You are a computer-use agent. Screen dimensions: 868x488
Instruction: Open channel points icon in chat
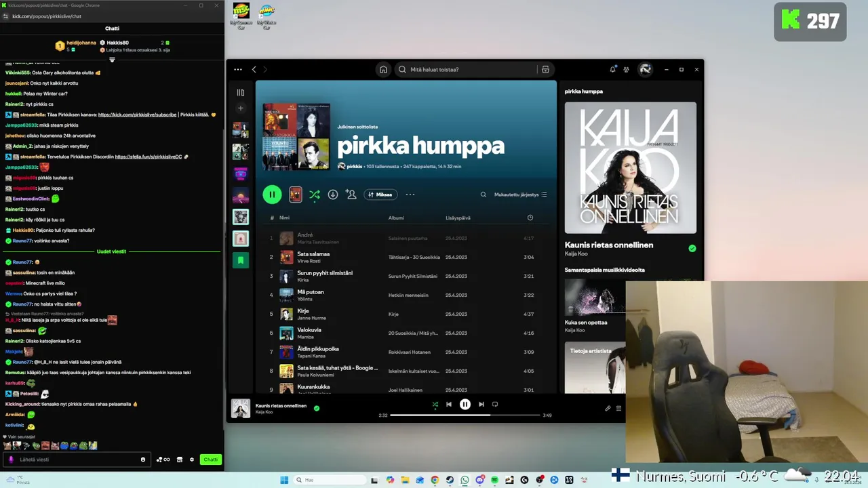pos(163,460)
